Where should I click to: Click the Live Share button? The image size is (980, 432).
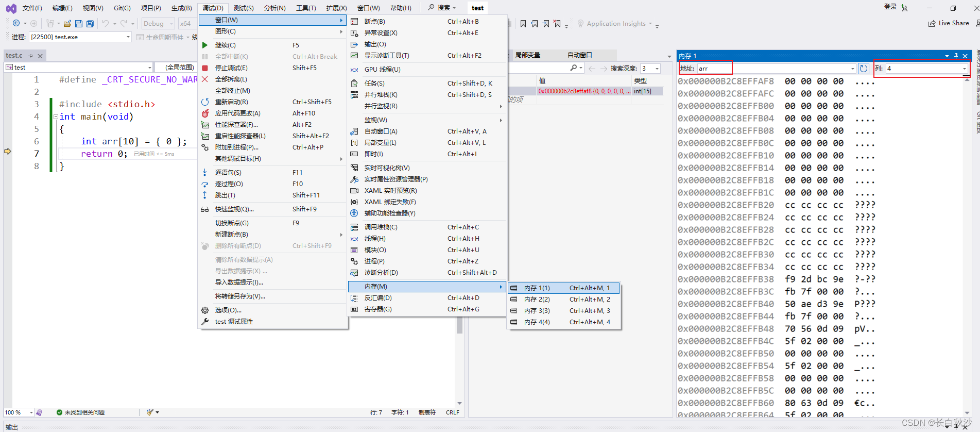pos(949,23)
